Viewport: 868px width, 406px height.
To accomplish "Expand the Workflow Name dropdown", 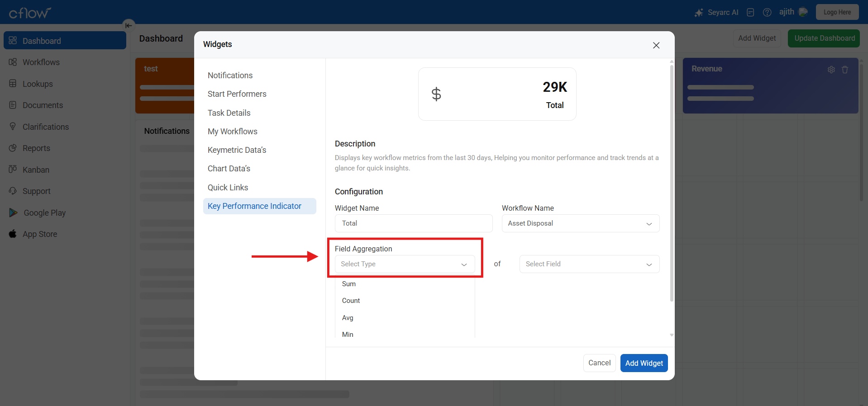I will [x=580, y=223].
